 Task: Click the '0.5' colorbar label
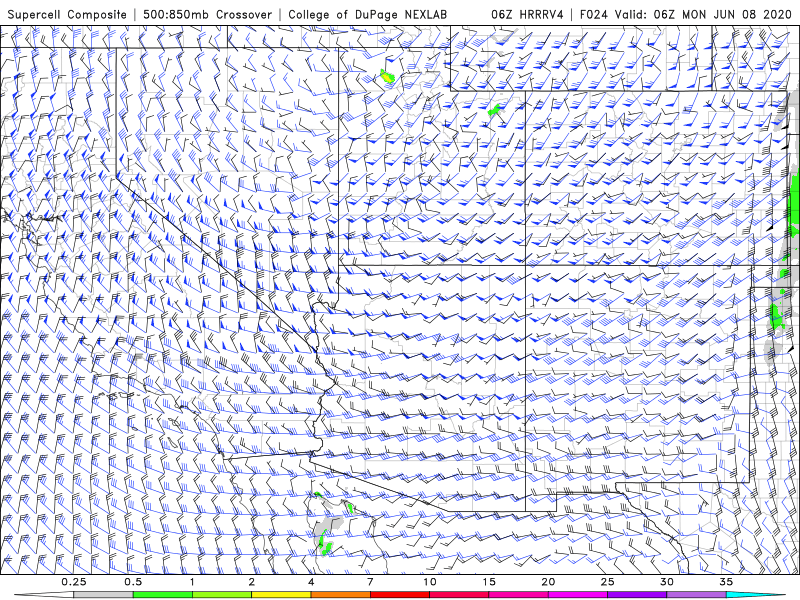click(133, 582)
